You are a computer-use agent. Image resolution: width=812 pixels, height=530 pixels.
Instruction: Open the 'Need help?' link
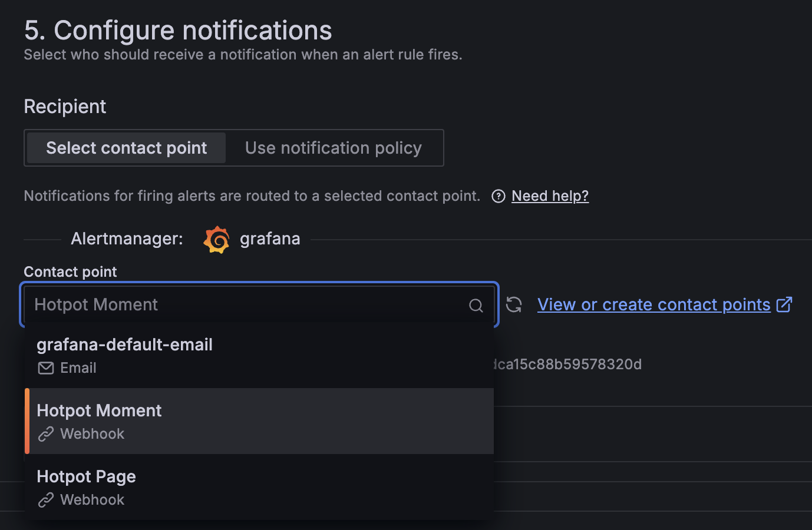coord(550,196)
